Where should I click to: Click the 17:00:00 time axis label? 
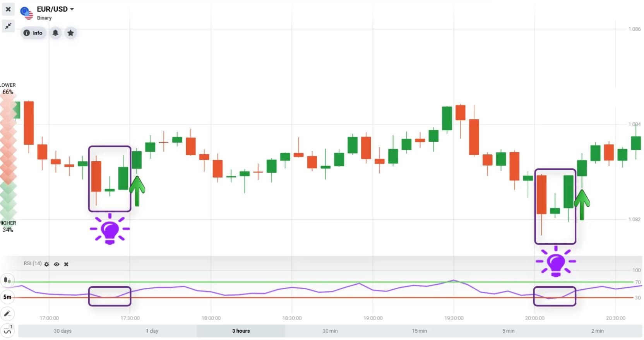coord(49,318)
